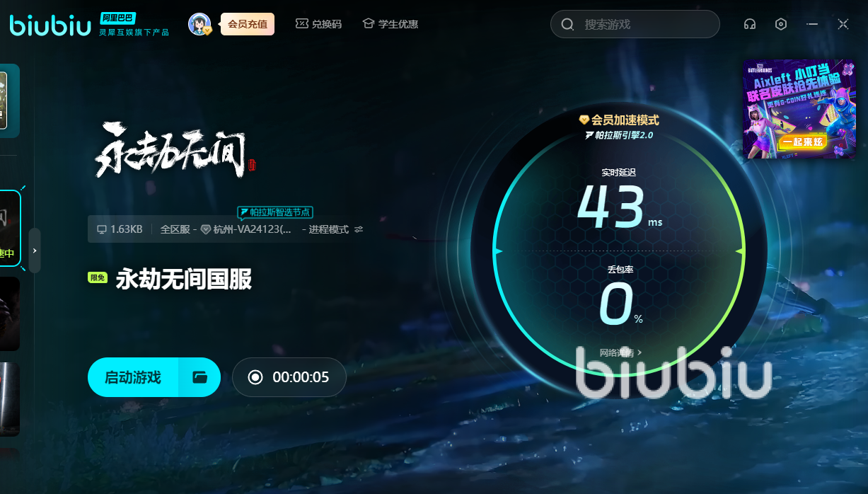Click the 会员充值 recharge button

(x=247, y=24)
